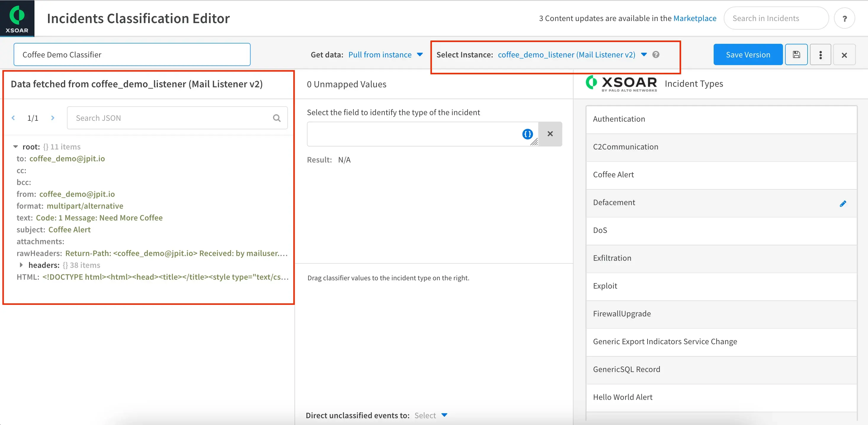Click the 'Result: N/A' text
The width and height of the screenshot is (868, 425).
point(329,160)
